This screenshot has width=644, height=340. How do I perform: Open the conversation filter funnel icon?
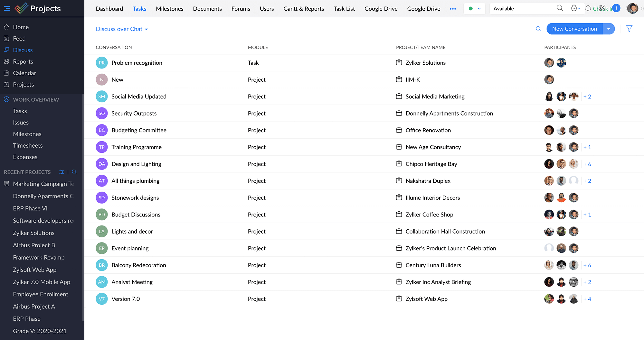click(x=629, y=29)
